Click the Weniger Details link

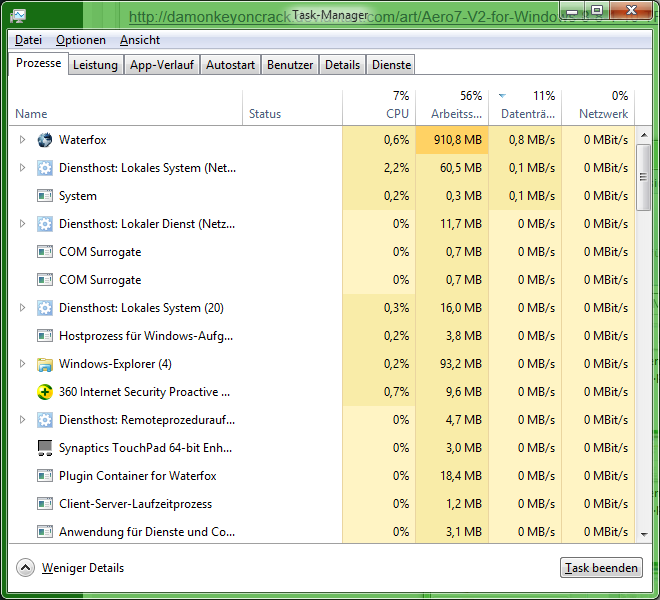pyautogui.click(x=83, y=568)
